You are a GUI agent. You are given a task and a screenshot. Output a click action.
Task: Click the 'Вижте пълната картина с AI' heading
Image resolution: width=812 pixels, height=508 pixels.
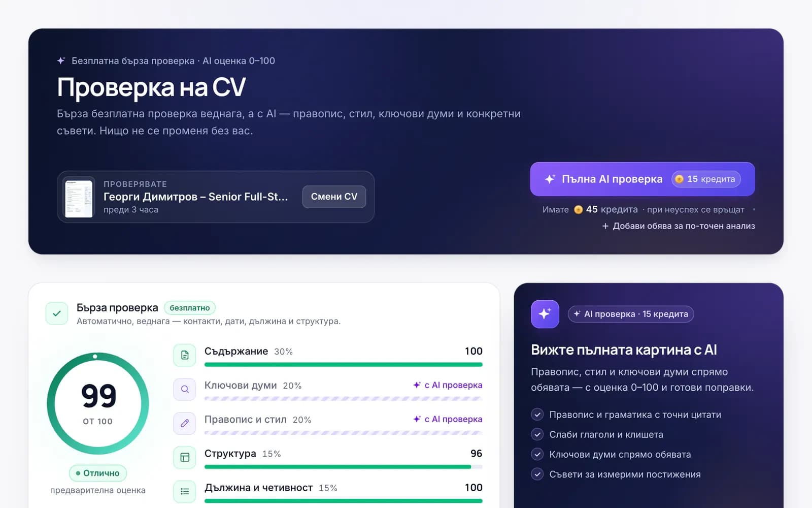point(624,350)
